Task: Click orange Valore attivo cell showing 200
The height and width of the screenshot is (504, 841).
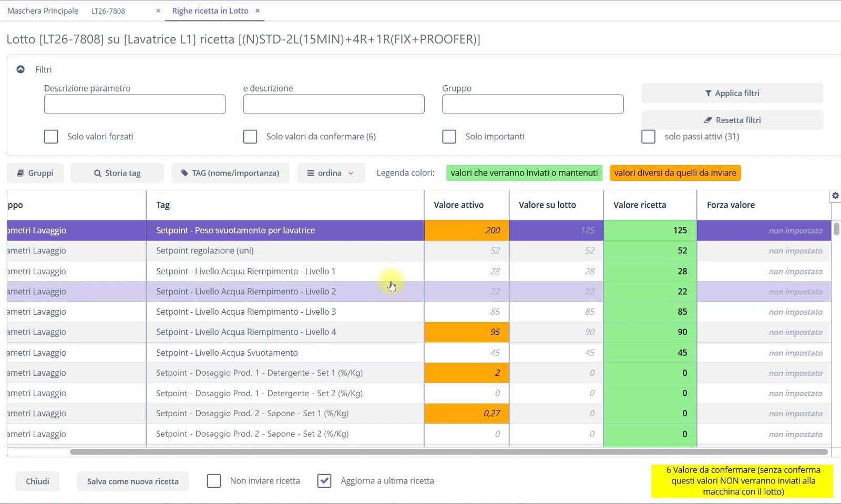Action: point(466,230)
